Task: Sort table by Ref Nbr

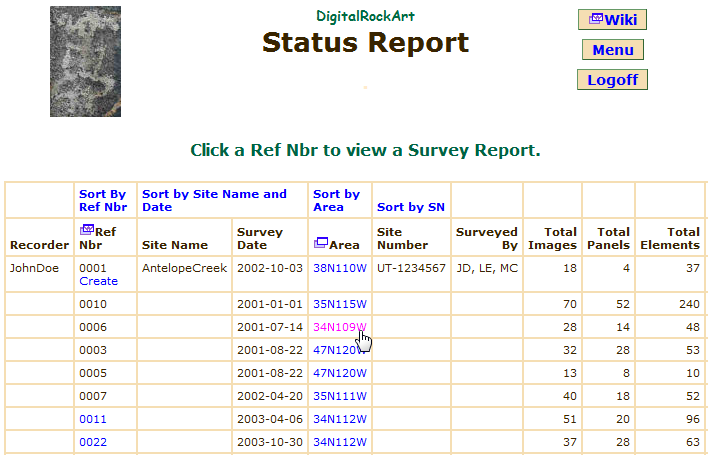Action: pos(102,200)
